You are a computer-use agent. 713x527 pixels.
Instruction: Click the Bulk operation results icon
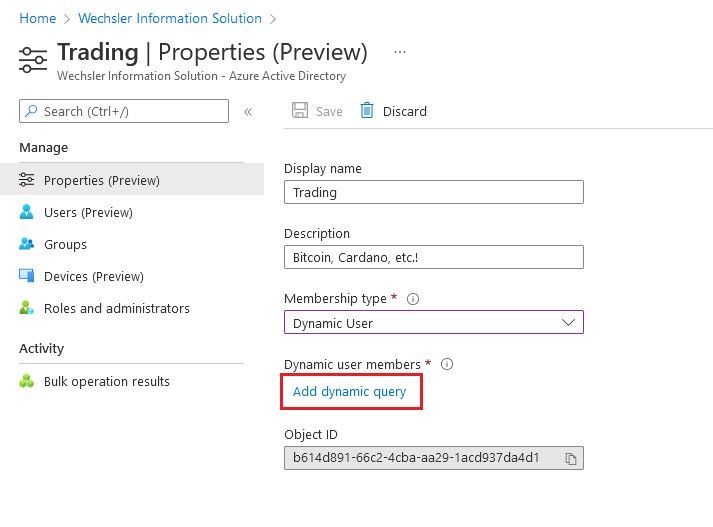pyautogui.click(x=26, y=381)
